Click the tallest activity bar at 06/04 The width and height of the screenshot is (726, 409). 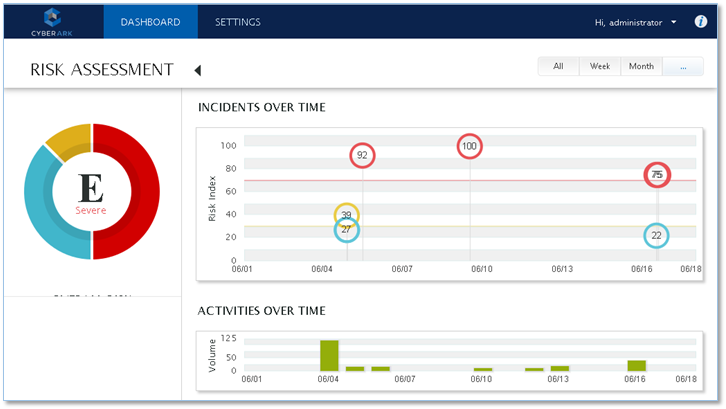click(329, 356)
